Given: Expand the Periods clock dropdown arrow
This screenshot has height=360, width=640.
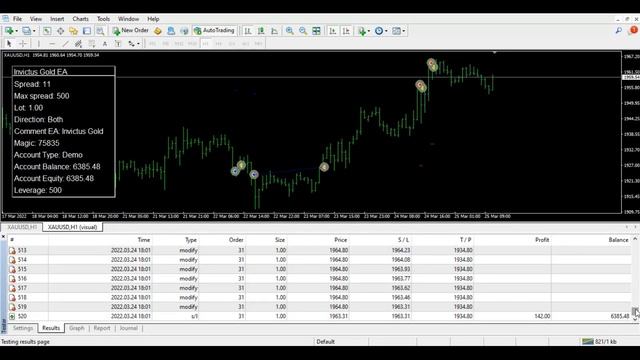Looking at the screenshot, I should [386, 31].
